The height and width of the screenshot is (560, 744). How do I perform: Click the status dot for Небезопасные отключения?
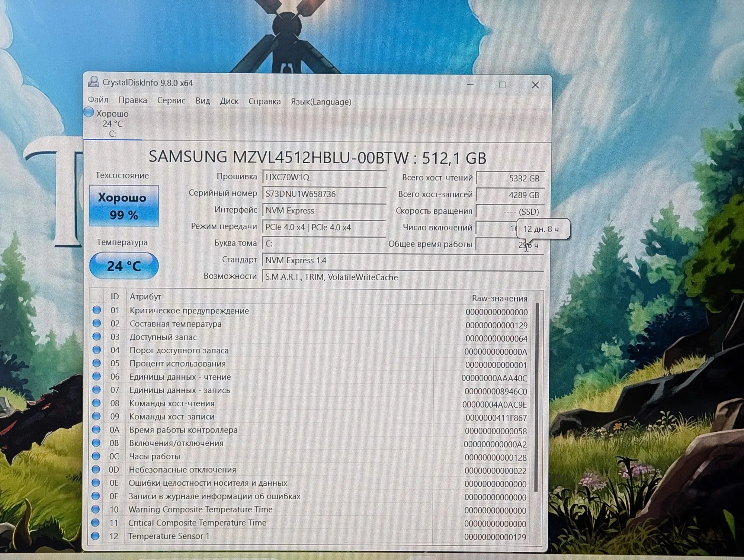point(96,469)
